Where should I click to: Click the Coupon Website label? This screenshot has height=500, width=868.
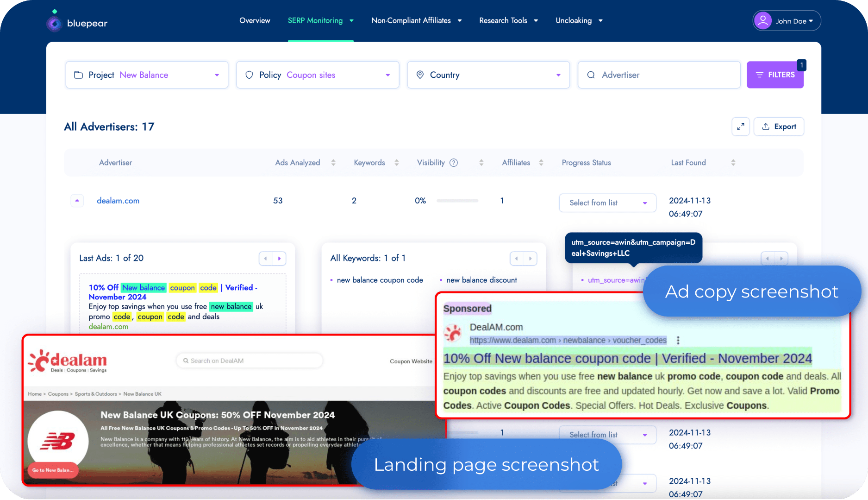pyautogui.click(x=411, y=361)
